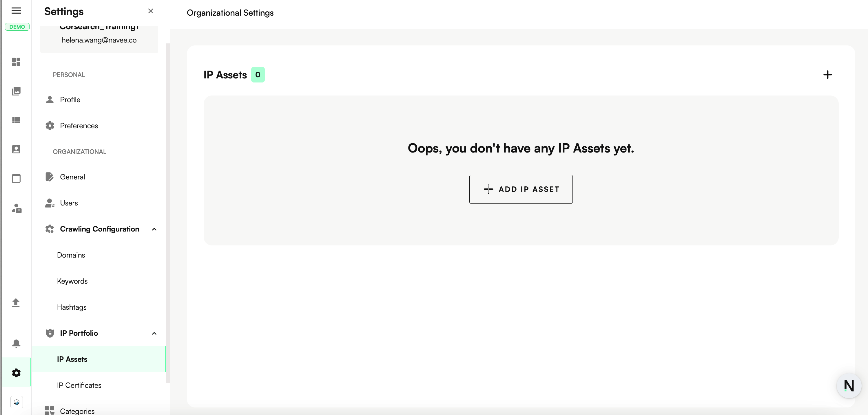Image resolution: width=868 pixels, height=415 pixels.
Task: Open the Users settings page
Action: coord(69,203)
